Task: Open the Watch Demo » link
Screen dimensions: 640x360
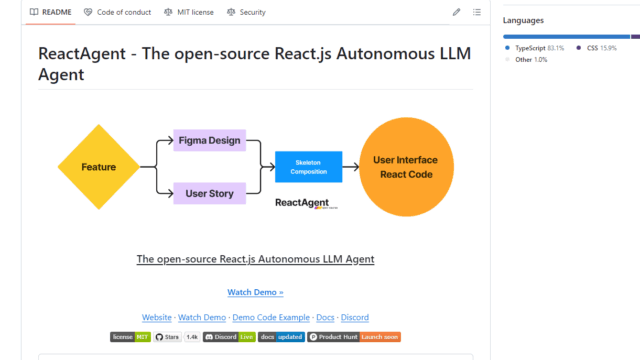Action: (255, 292)
